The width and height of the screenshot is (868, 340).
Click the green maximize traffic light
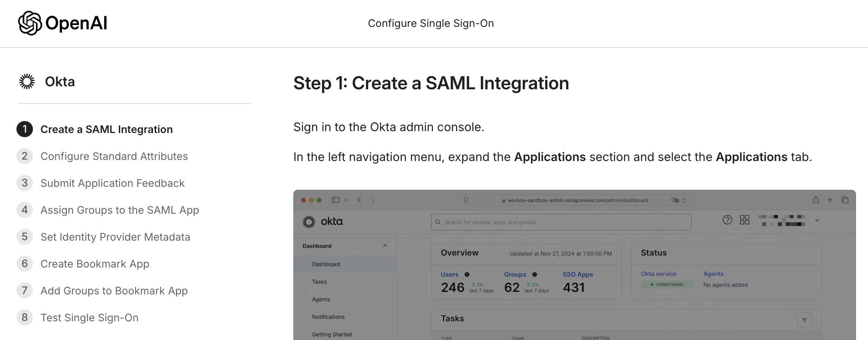pos(319,200)
